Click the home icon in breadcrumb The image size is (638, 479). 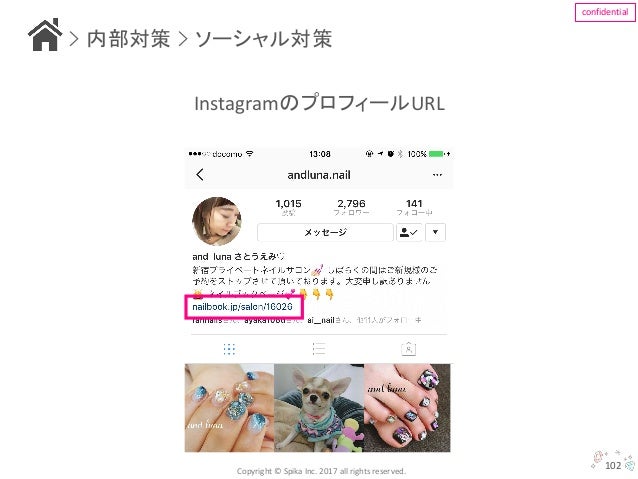(x=45, y=35)
